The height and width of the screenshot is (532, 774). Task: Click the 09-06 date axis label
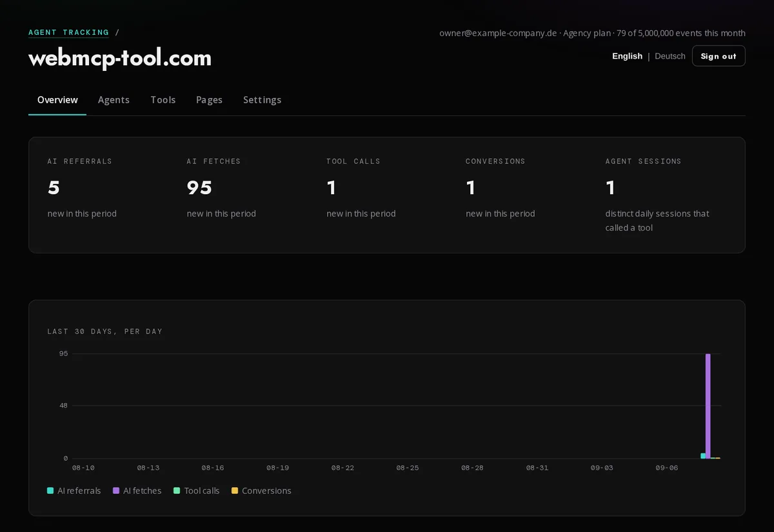coord(666,468)
